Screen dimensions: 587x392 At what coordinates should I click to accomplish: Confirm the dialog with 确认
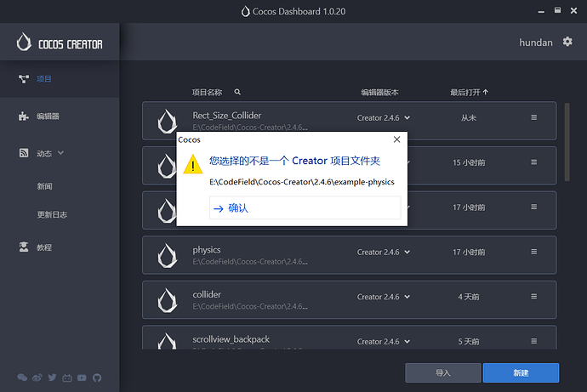point(305,207)
